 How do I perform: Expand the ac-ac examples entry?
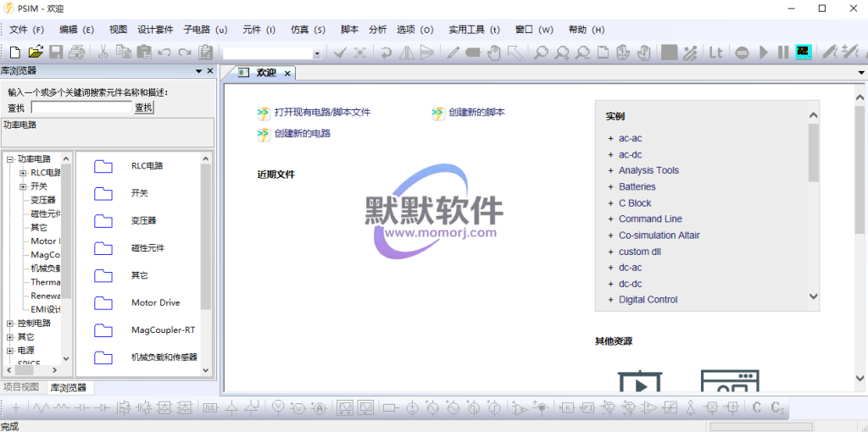tap(611, 139)
